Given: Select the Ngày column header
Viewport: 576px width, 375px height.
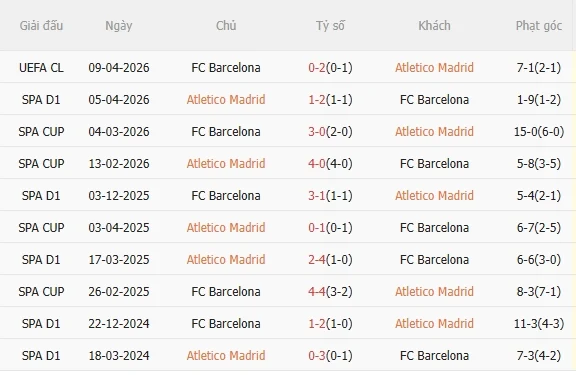Looking at the screenshot, I should [119, 26].
